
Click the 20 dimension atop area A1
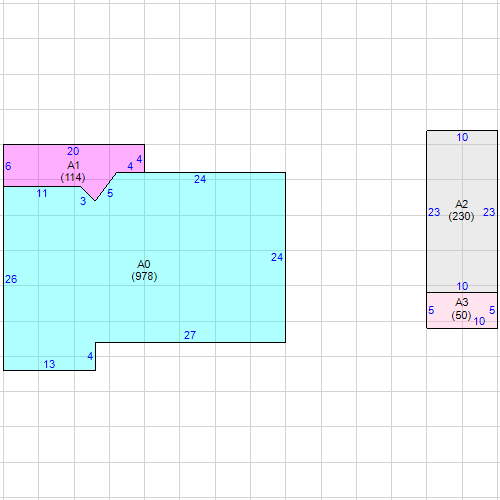(73, 151)
